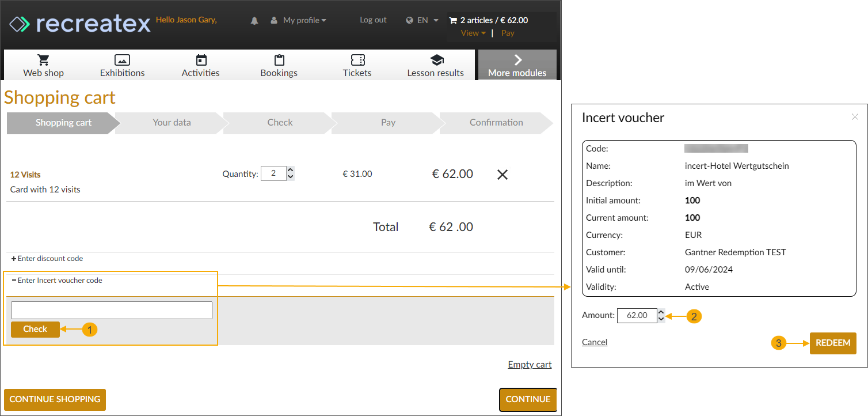Open the notifications bell icon
The image size is (868, 416).
point(254,20)
